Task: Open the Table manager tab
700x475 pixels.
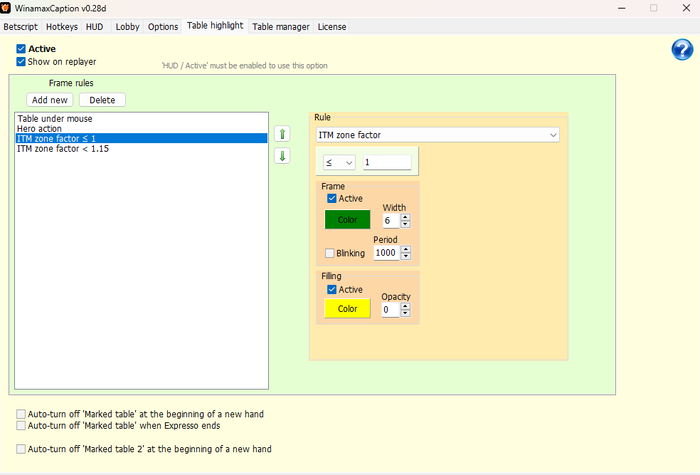Action: click(x=281, y=27)
